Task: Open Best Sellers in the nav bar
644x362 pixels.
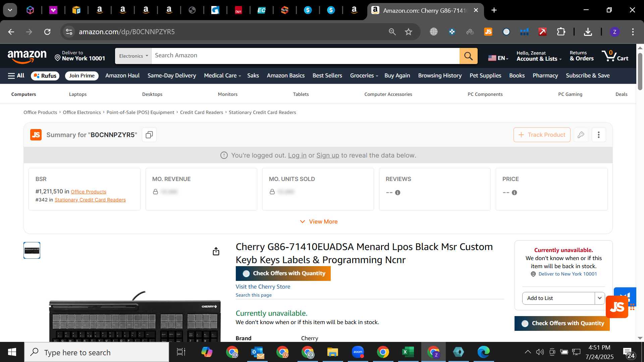Action: pyautogui.click(x=327, y=76)
